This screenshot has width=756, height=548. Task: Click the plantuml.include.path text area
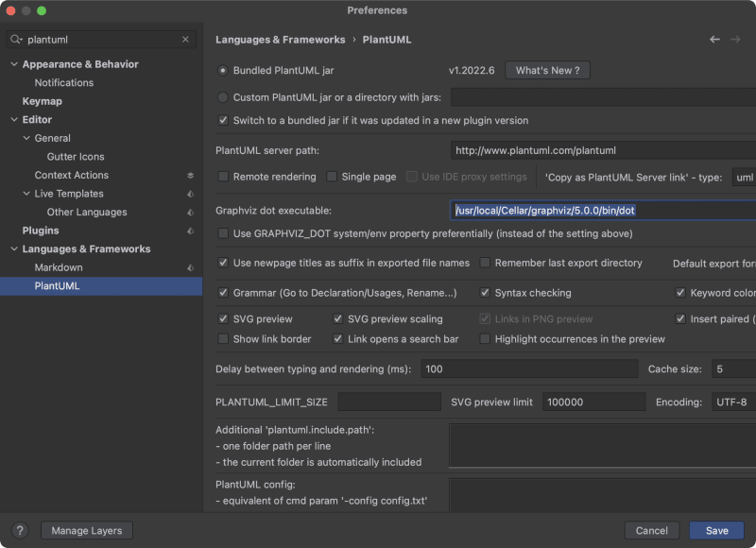[x=602, y=445]
